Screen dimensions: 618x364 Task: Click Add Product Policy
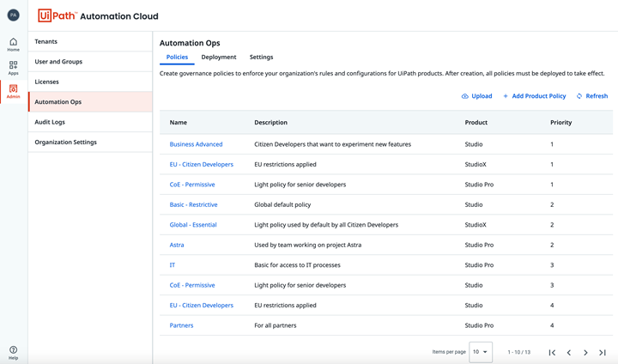534,96
